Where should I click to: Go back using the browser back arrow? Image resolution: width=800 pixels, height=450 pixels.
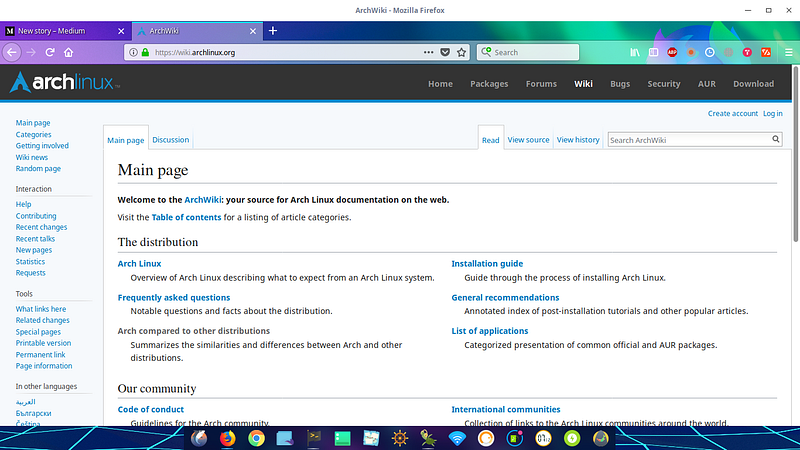point(12,52)
